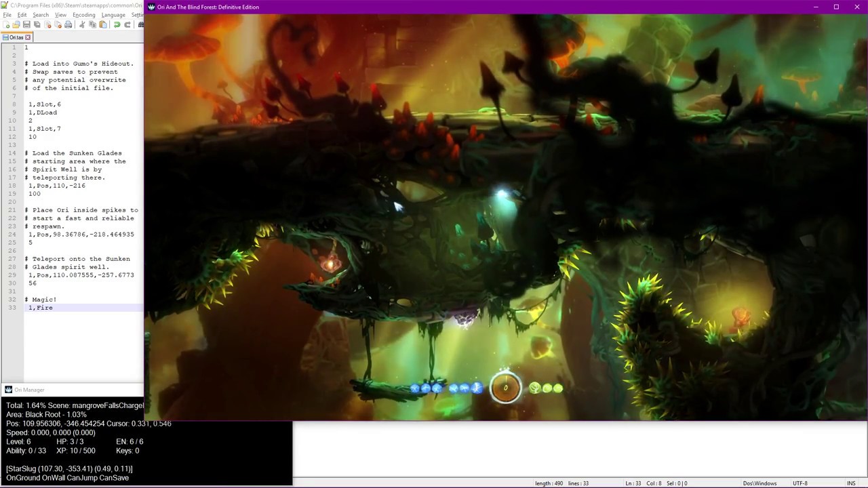Click the 'Area: Black Root - 1.03%' text

[46, 415]
